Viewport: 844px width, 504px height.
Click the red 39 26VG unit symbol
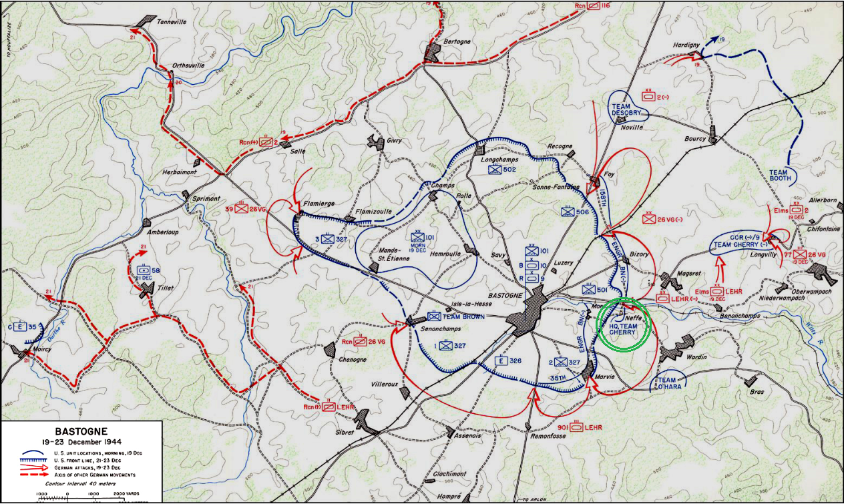pyautogui.click(x=242, y=209)
